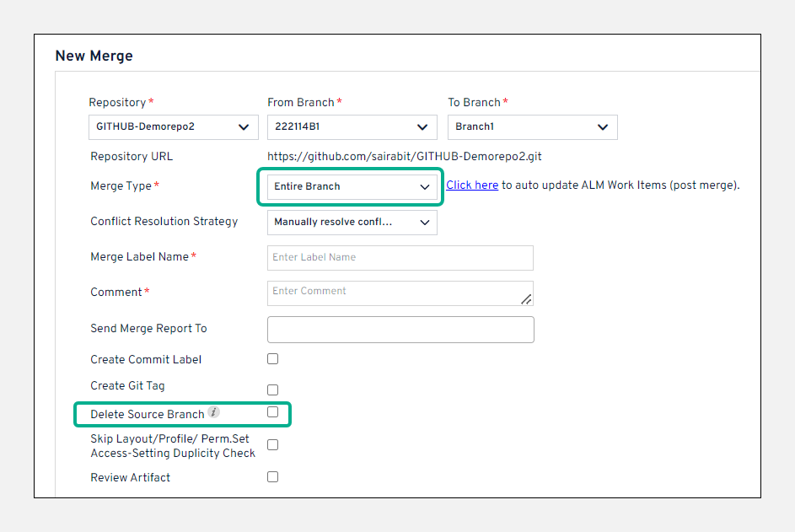Click the From Branch chevron arrow
The image size is (795, 532).
coord(422,127)
